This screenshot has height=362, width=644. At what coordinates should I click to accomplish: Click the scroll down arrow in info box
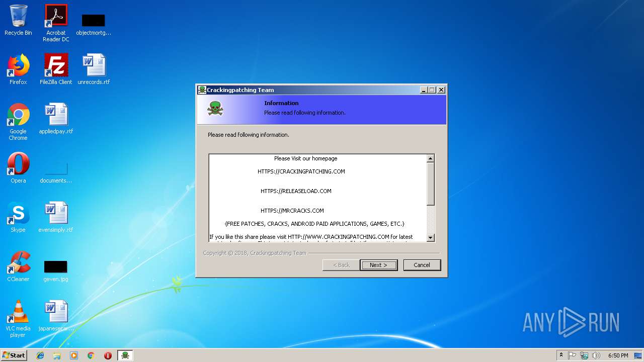(x=430, y=238)
